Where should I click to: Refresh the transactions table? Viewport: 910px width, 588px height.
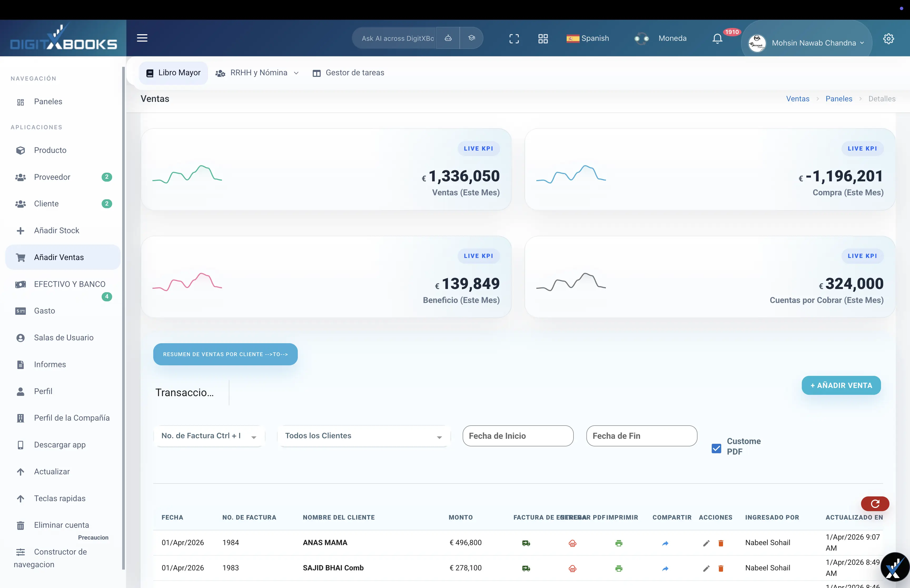875,503
